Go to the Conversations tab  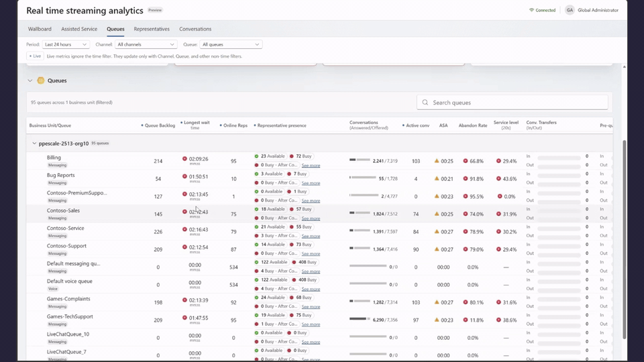pyautogui.click(x=195, y=29)
